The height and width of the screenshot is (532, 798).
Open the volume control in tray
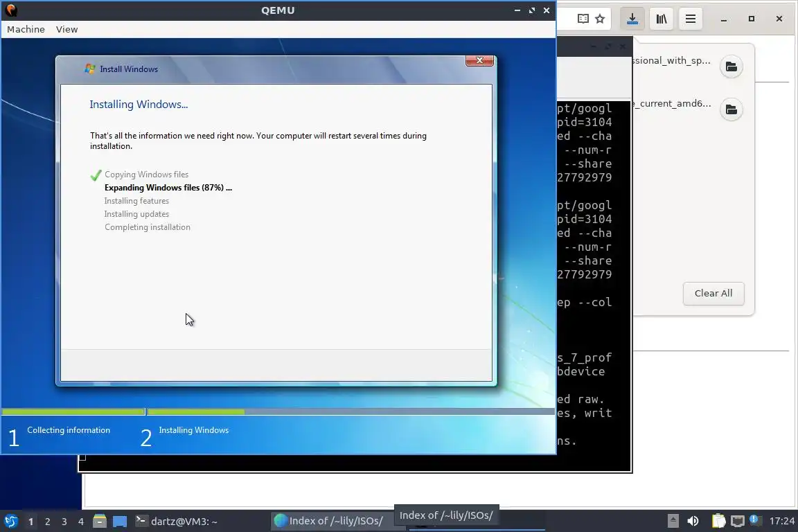coord(693,521)
